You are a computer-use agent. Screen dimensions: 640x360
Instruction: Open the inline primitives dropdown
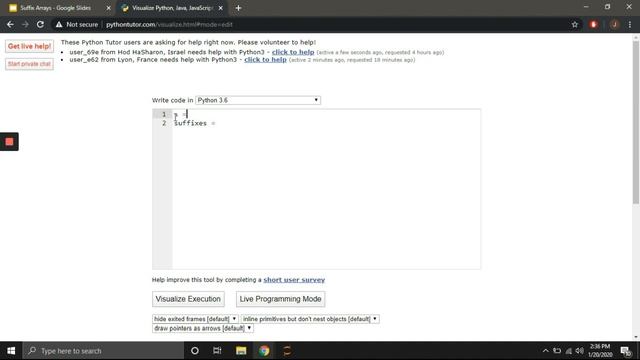pyautogui.click(x=310, y=319)
